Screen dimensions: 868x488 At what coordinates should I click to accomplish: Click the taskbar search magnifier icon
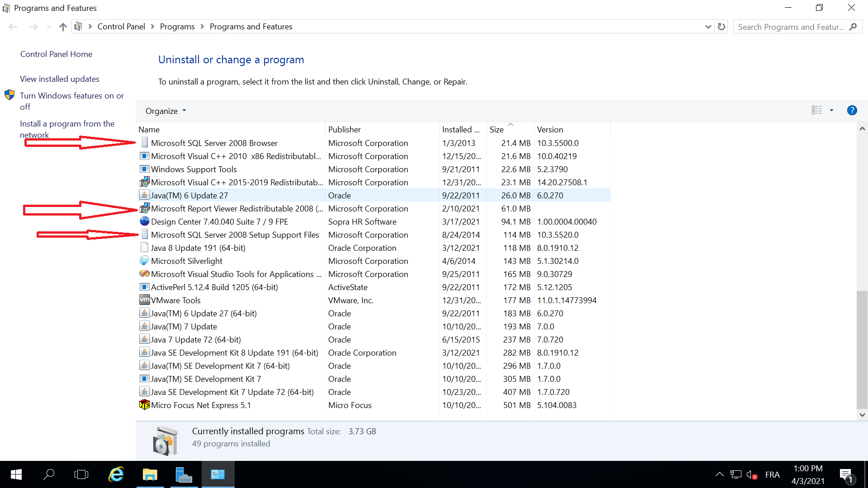tap(49, 474)
